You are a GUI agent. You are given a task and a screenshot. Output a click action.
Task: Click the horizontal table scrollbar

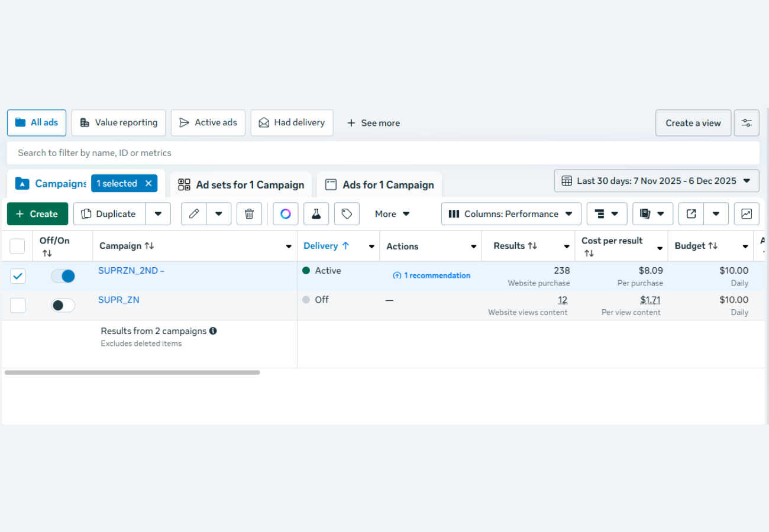(x=133, y=372)
